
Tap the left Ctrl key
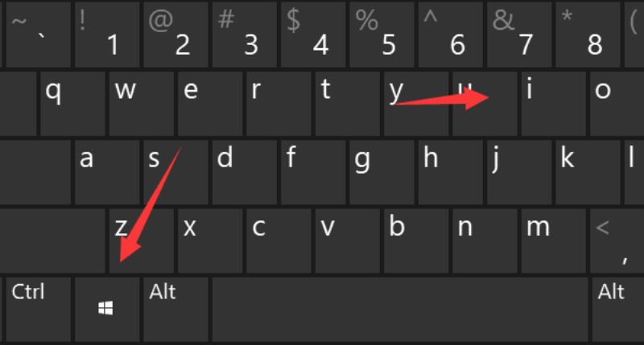click(x=38, y=310)
